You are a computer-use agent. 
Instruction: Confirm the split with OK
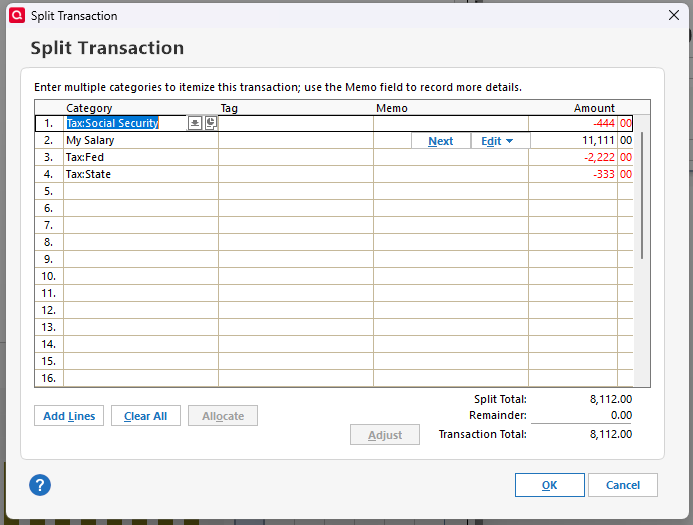click(x=549, y=485)
